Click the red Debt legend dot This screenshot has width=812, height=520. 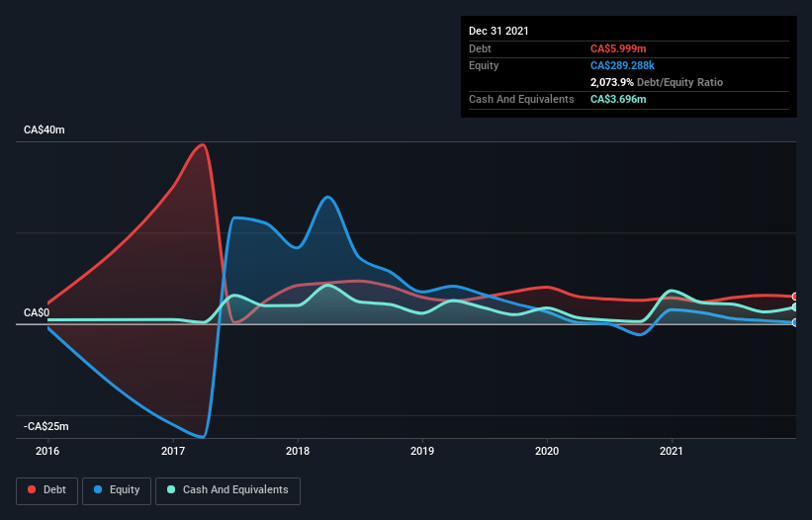coord(32,489)
